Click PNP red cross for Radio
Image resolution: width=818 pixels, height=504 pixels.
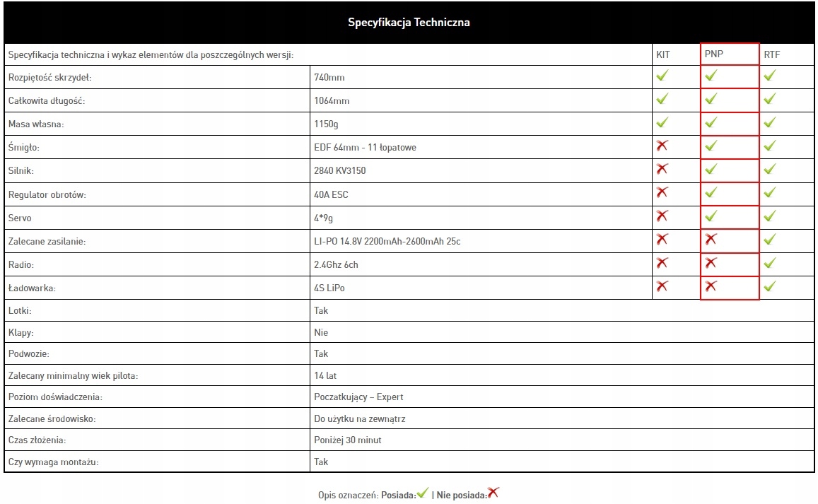[x=711, y=263]
